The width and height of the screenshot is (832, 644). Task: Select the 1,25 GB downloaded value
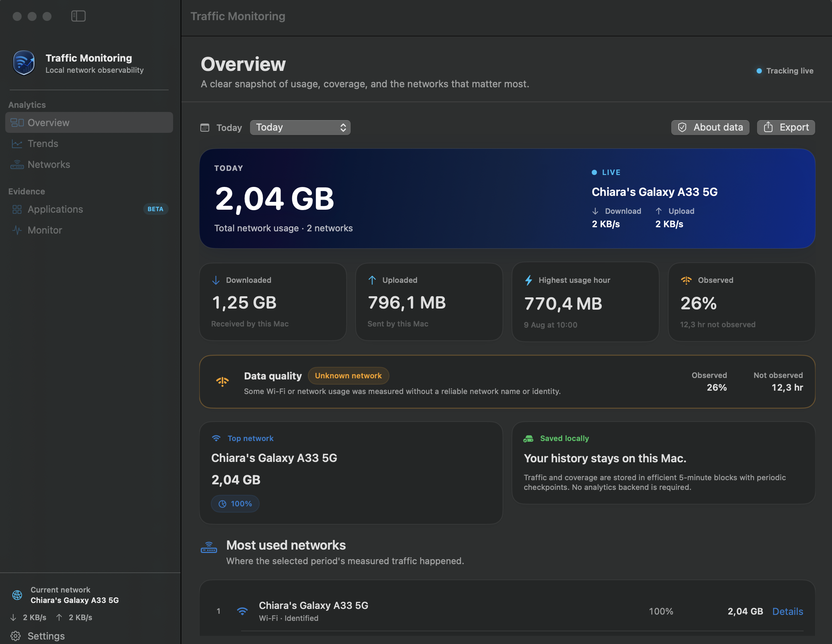point(244,303)
